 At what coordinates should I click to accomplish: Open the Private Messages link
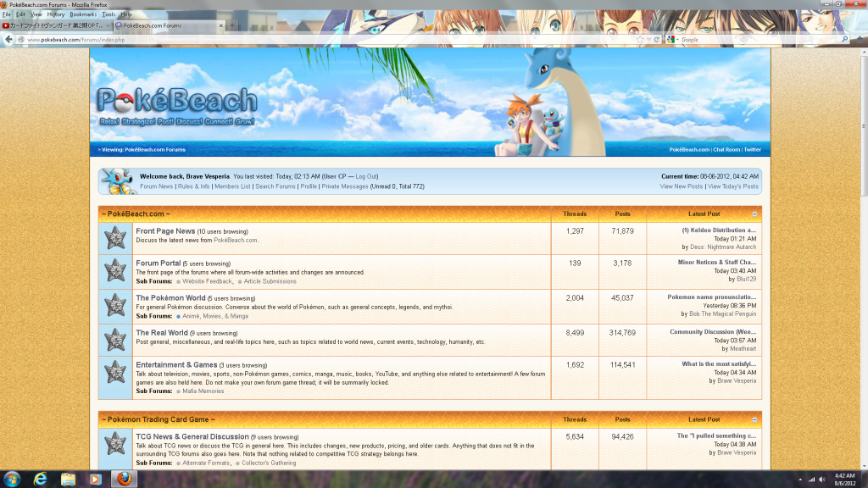[345, 186]
